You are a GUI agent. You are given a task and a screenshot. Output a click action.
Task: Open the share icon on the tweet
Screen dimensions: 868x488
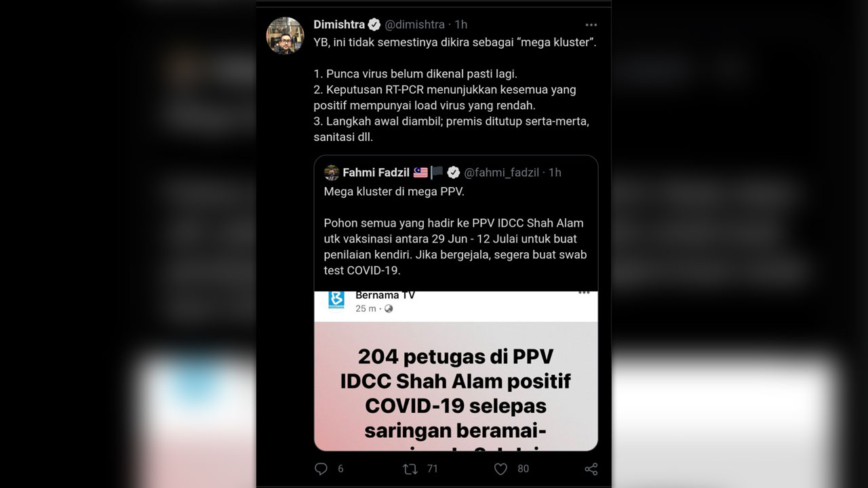(x=591, y=468)
